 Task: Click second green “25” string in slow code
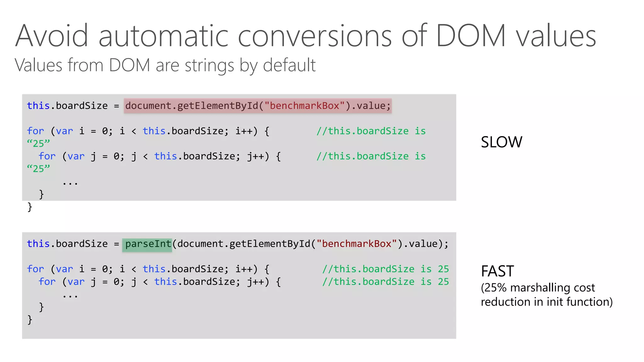pyautogui.click(x=38, y=169)
